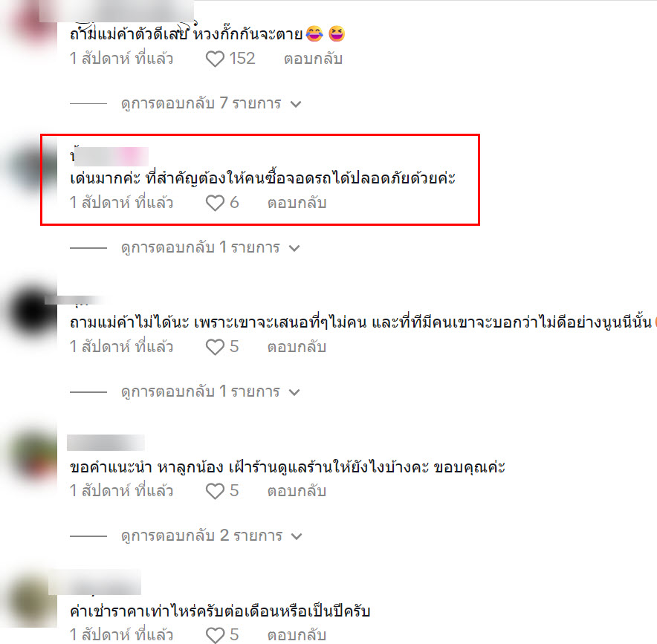Open blurred username above ขอคำแนะนำ comment

coord(106,443)
